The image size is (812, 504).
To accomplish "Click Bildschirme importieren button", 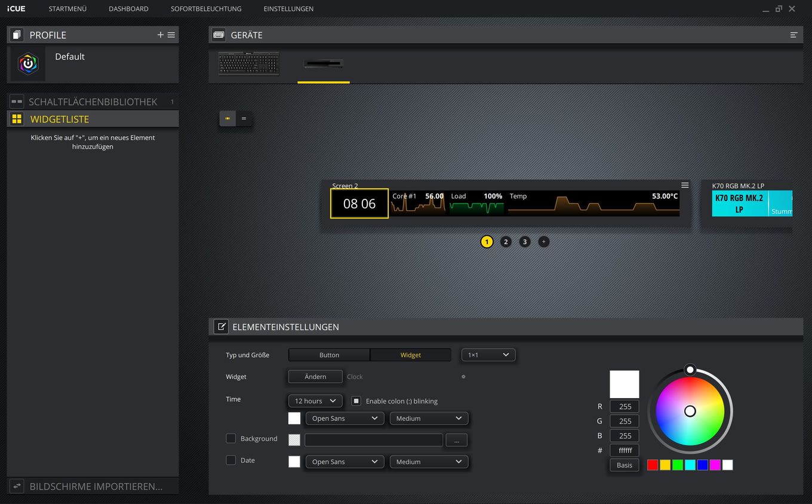I will (x=93, y=486).
